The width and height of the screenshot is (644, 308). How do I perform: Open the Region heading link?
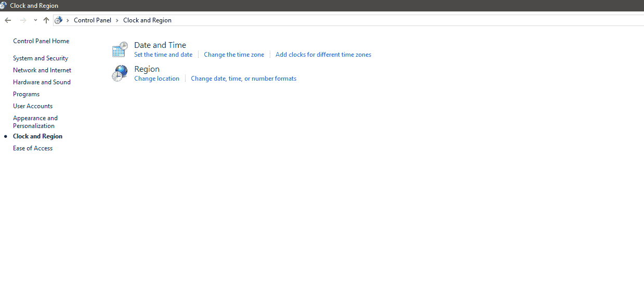(x=147, y=69)
